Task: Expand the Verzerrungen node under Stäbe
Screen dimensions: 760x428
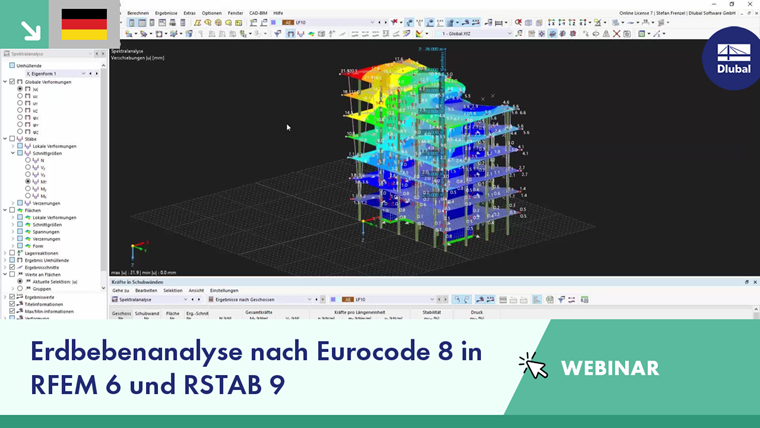Action: click(x=13, y=203)
